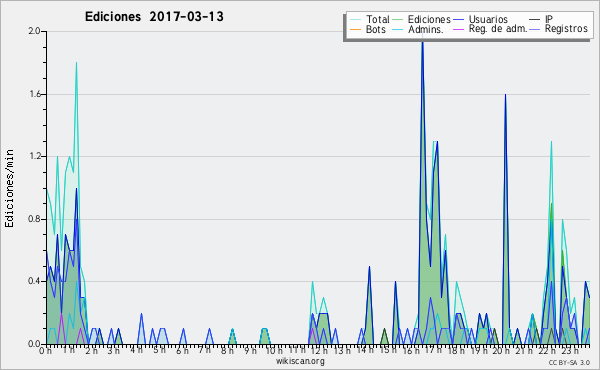Viewport: 600px width, 370px height.
Task: Click the Reg. de adm. legend label
Action: (x=498, y=29)
